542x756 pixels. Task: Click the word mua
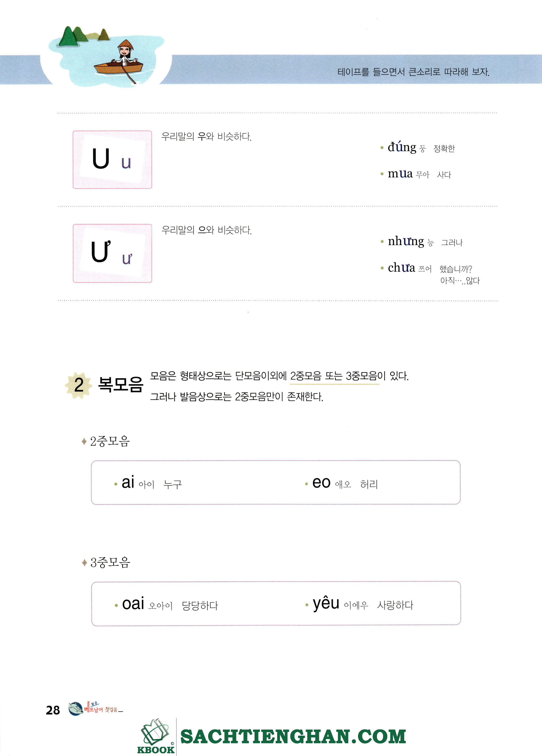400,173
